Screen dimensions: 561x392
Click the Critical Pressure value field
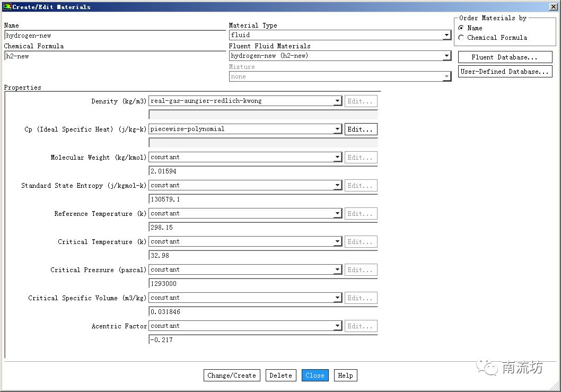coord(262,284)
